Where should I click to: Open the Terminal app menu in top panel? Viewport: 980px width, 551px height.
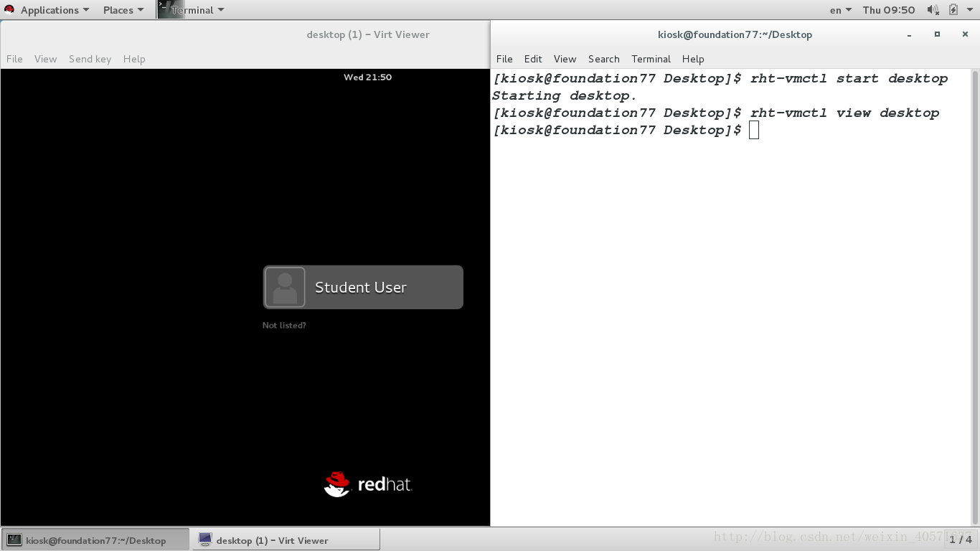197,10
